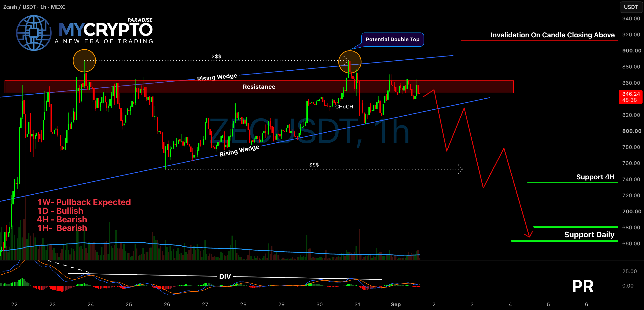Click the 700.00 price axis label
The image size is (644, 310).
(x=632, y=212)
